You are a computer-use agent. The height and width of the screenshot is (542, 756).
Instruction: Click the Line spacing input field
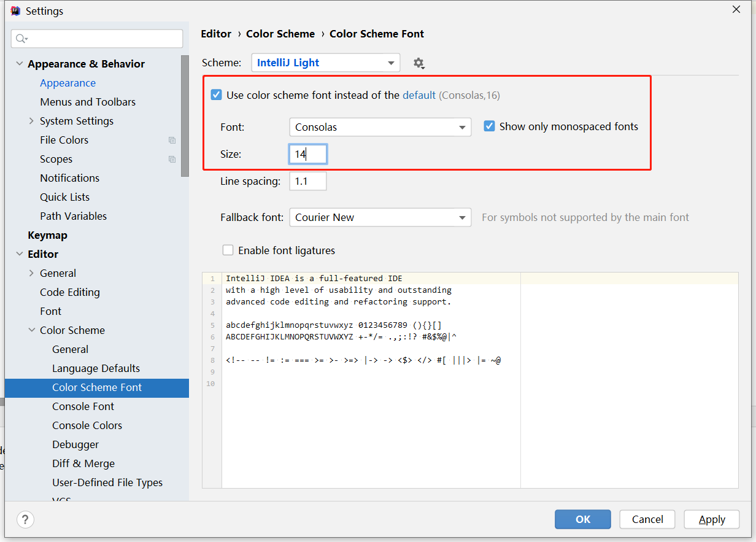[x=307, y=181]
